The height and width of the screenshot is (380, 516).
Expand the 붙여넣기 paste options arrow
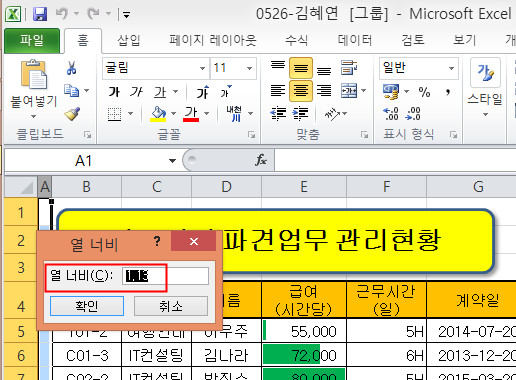click(x=33, y=116)
